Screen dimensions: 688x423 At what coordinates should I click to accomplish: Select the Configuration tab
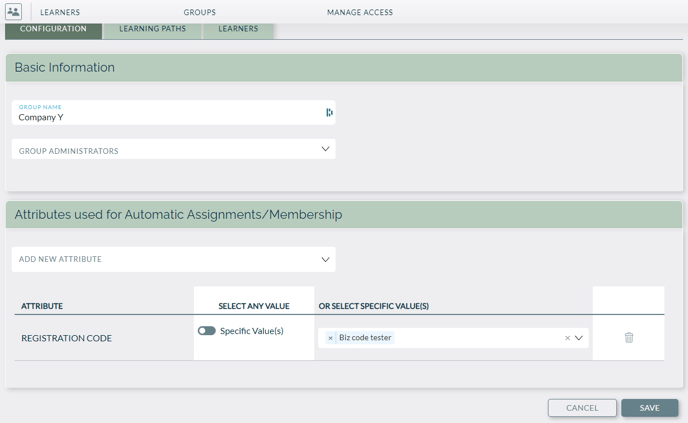point(53,30)
